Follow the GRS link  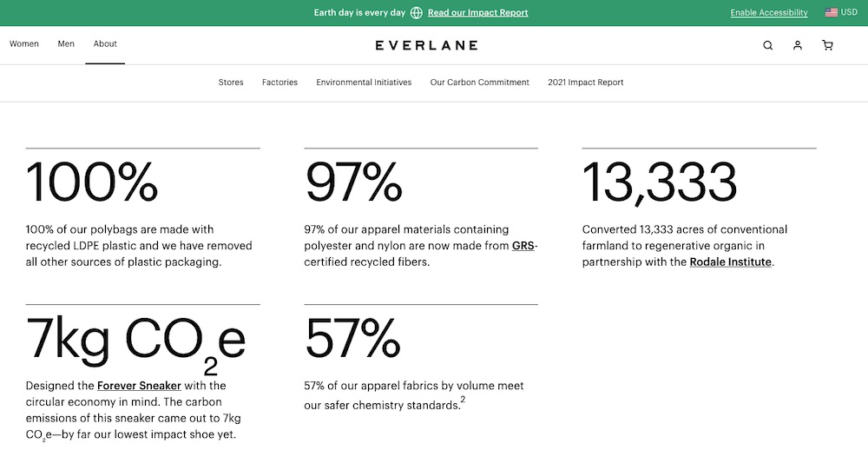(x=523, y=246)
